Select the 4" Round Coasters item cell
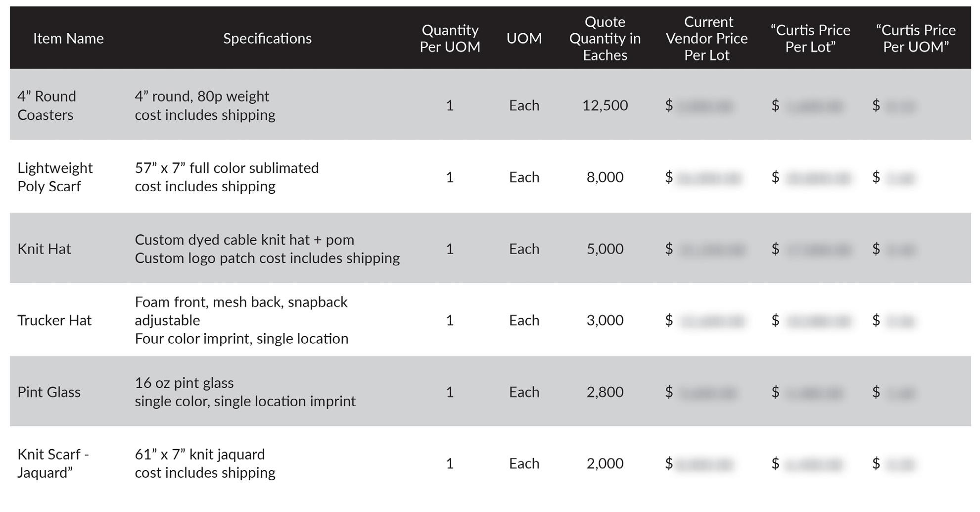 (47, 105)
